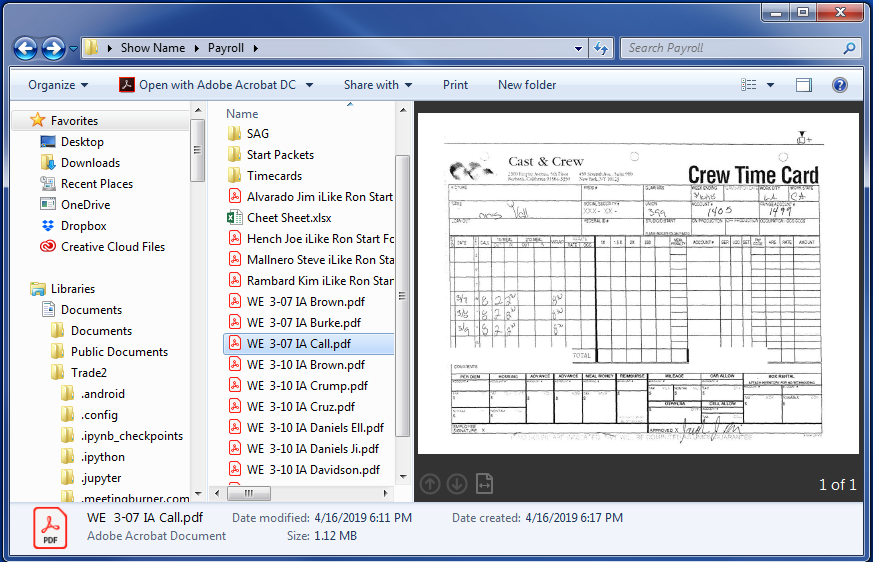Go to next page in preview
The height and width of the screenshot is (562, 873).
[457, 484]
